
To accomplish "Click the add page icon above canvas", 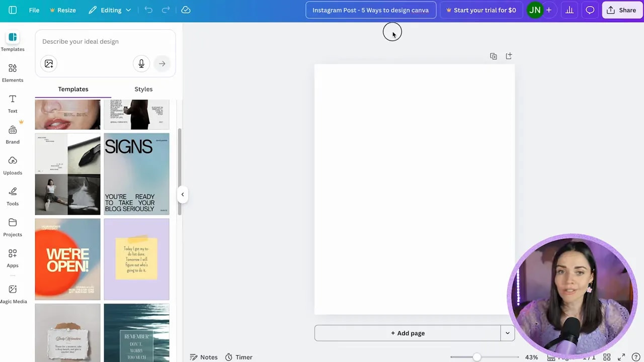I will 508,56.
